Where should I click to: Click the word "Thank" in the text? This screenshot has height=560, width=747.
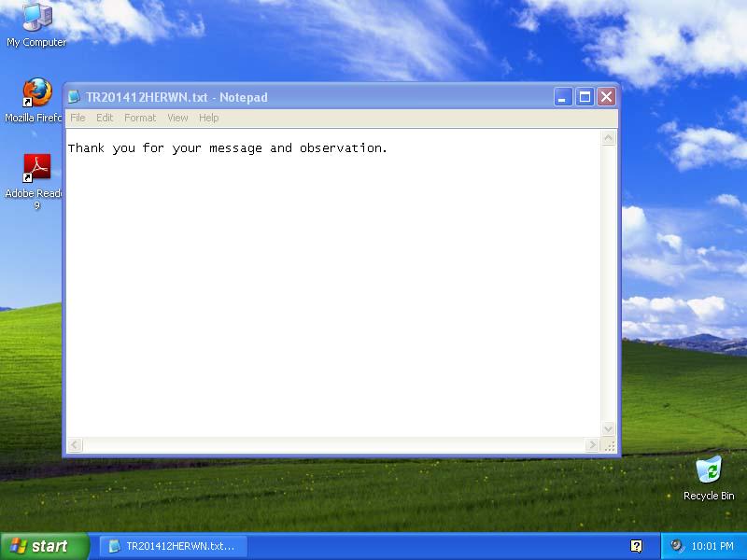pyautogui.click(x=86, y=148)
